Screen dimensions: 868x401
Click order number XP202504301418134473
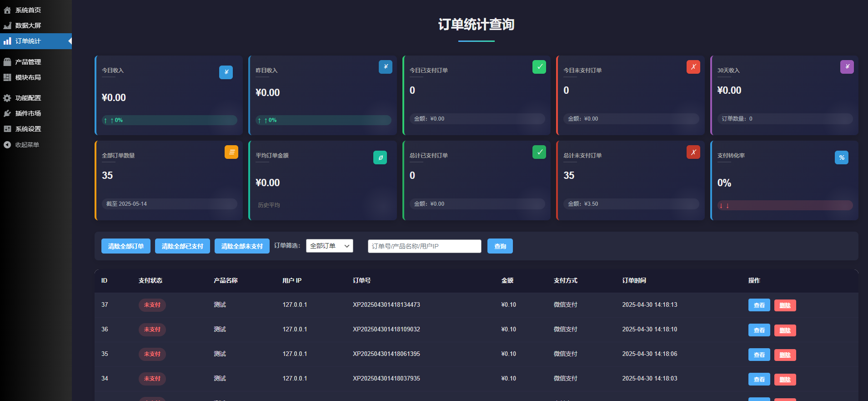(386, 305)
